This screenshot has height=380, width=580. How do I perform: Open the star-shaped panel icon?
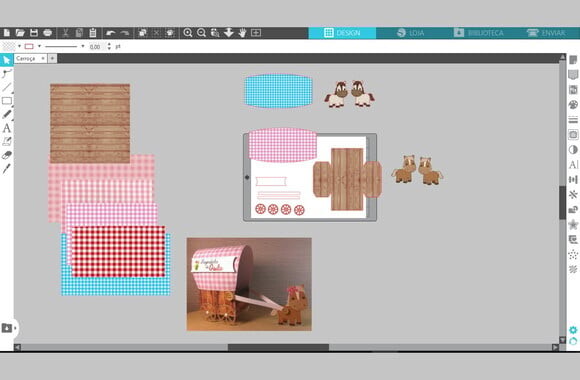pyautogui.click(x=573, y=224)
